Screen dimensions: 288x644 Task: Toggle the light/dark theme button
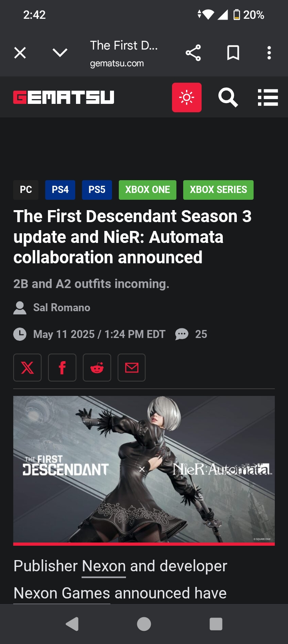click(187, 97)
